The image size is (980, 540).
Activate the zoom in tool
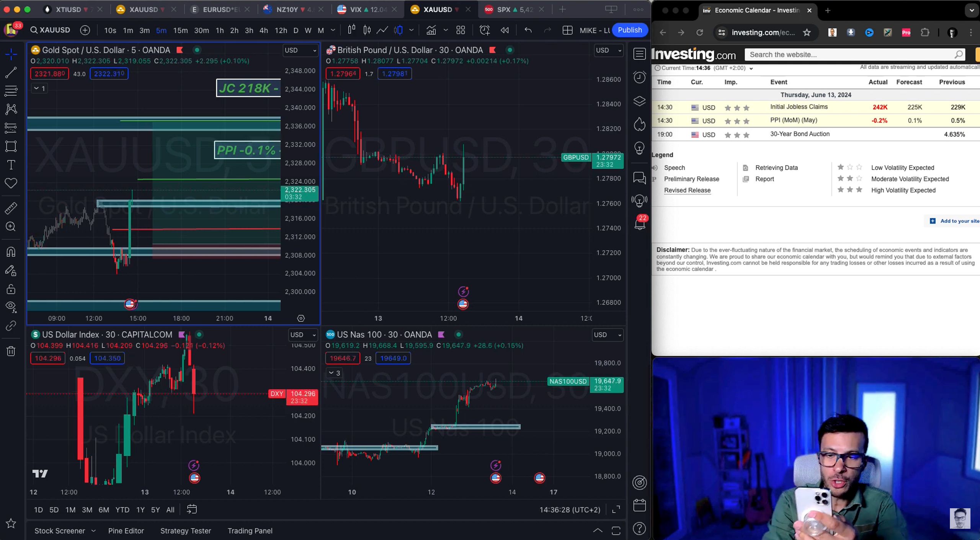pyautogui.click(x=11, y=227)
